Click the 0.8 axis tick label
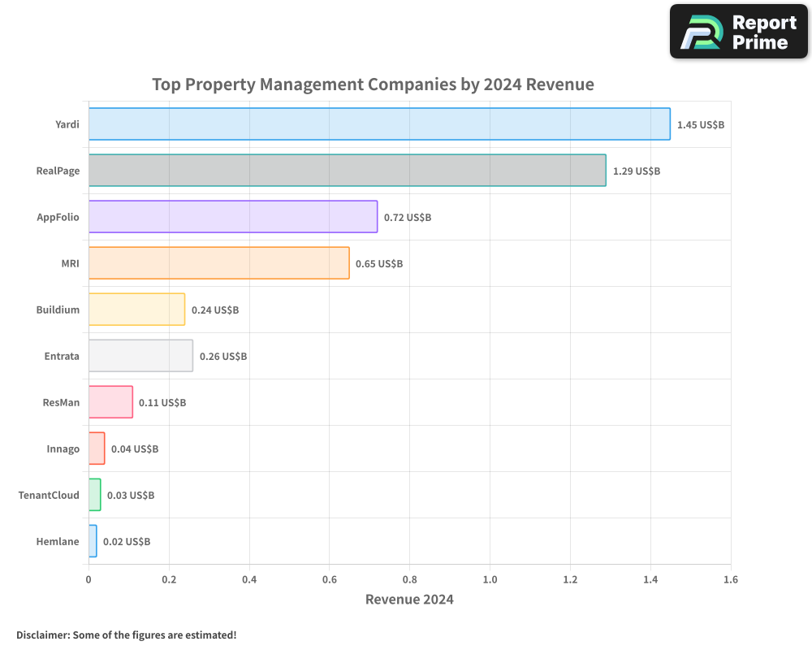 [x=410, y=580]
